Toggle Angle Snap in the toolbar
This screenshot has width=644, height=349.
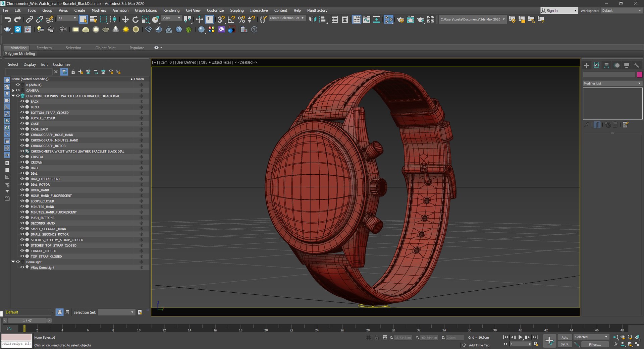[x=231, y=19]
